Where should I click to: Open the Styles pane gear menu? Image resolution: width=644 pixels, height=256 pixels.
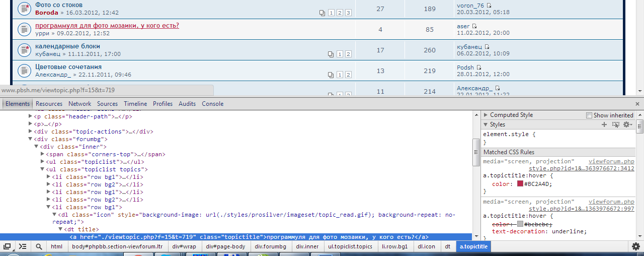(627, 124)
